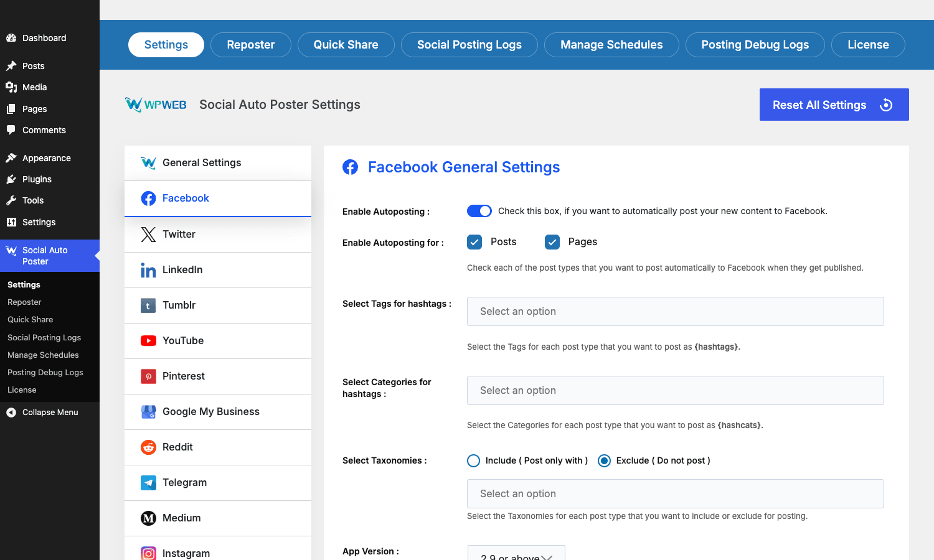Click the LinkedIn icon
Screen dimensions: 934x560
point(148,269)
